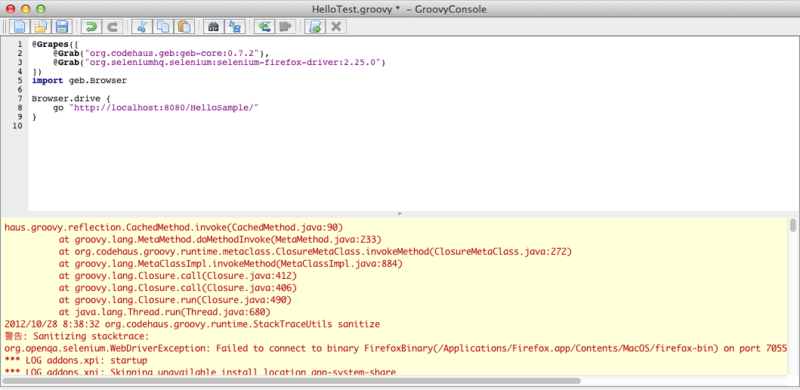Undo the last edit
Viewport: 800px width, 390px height.
pos(92,27)
